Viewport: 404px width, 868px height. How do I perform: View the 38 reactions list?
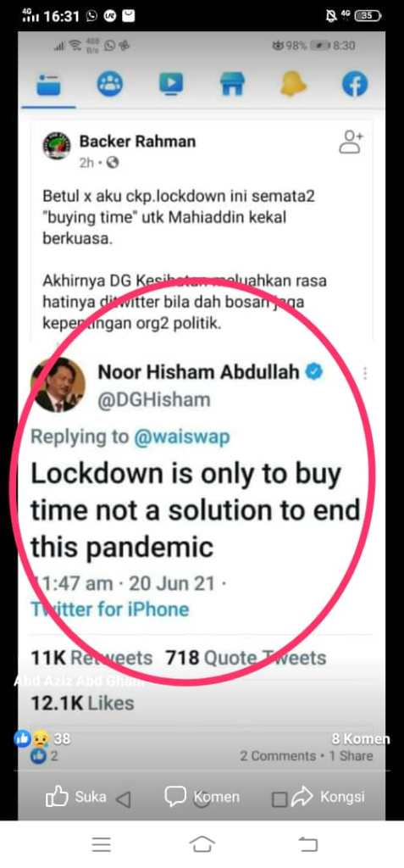click(x=42, y=738)
